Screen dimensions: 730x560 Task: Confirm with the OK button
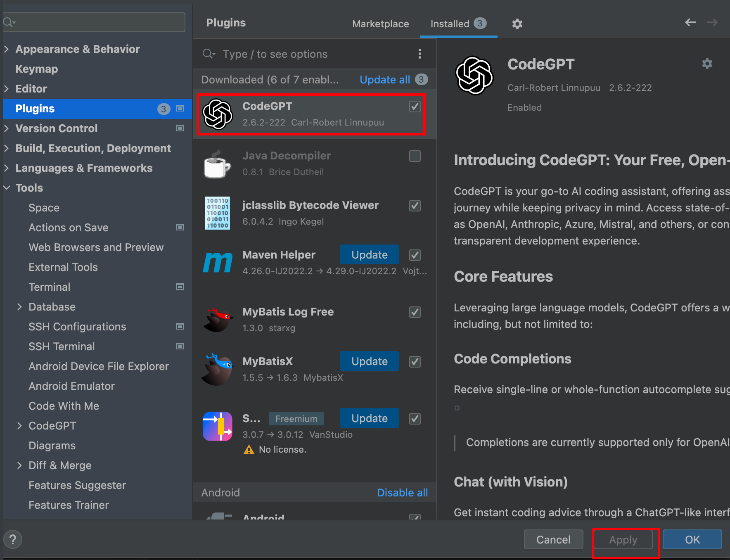[692, 539]
